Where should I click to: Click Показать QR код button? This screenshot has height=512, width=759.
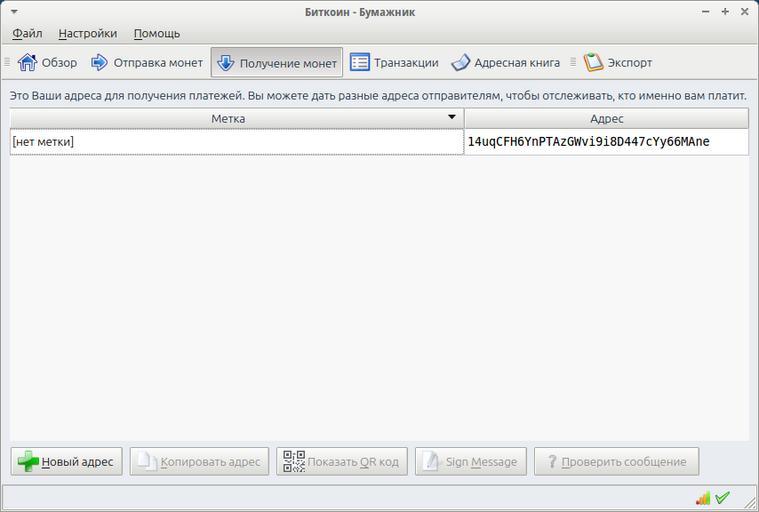(x=342, y=461)
